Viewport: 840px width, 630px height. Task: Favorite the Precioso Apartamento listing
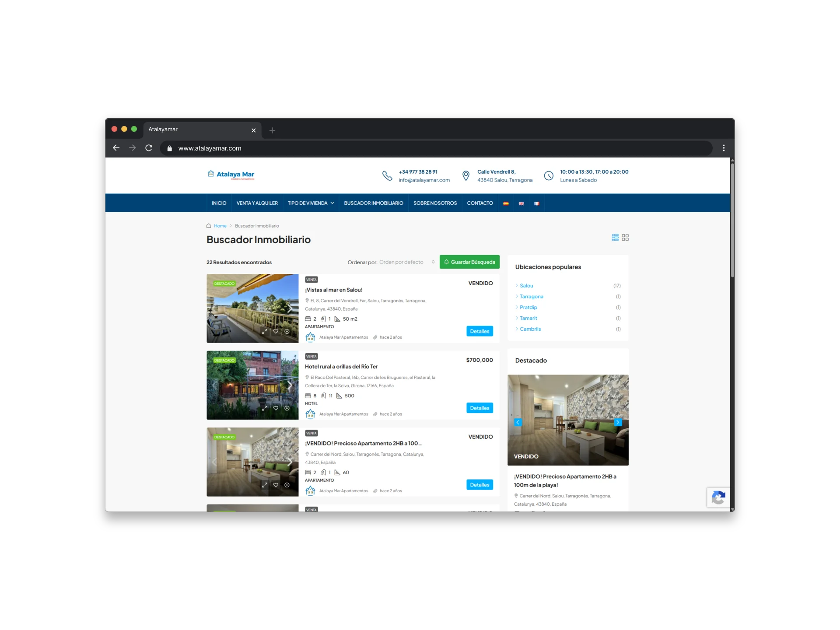276,485
